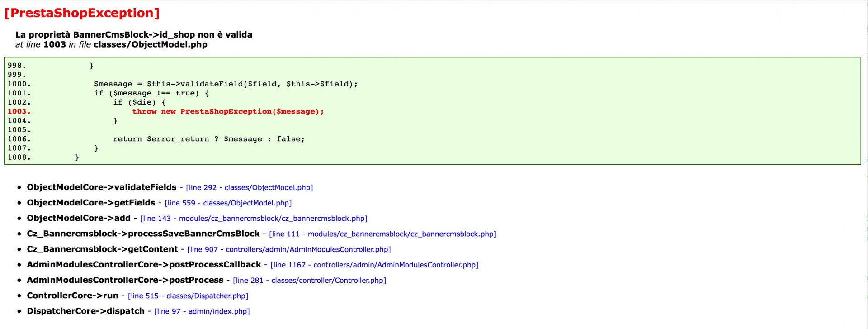
Task: Click the highlighted 'throw new PrestaShopException($message);' line
Action: (228, 111)
